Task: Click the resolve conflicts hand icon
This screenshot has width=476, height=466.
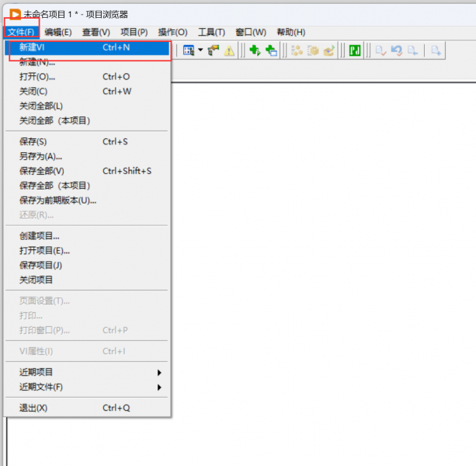Action: (214, 50)
